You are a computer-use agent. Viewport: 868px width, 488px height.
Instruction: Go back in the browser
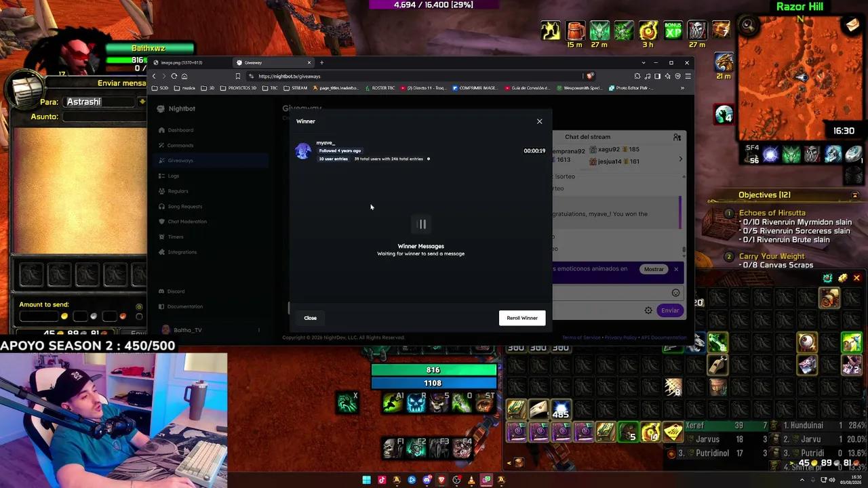pyautogui.click(x=155, y=76)
